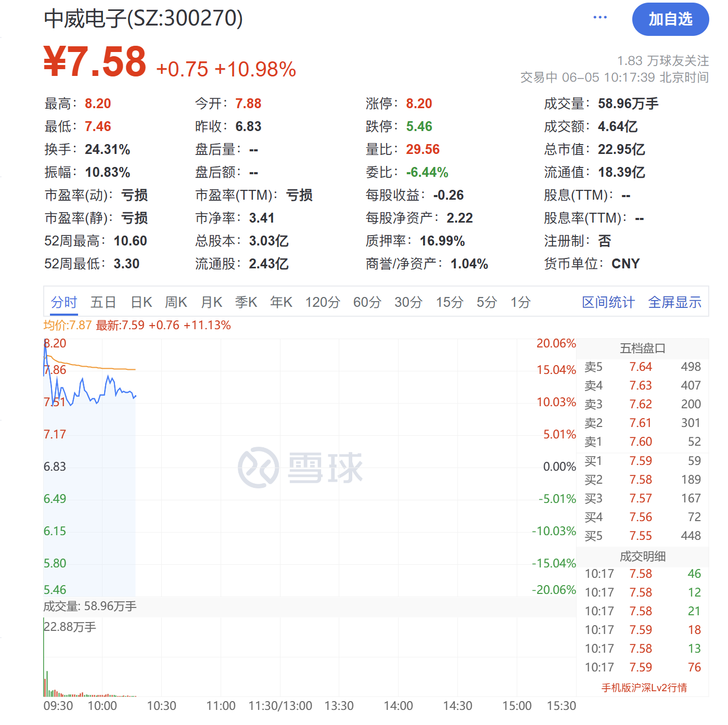Open the 日K chart tab

coord(141,302)
